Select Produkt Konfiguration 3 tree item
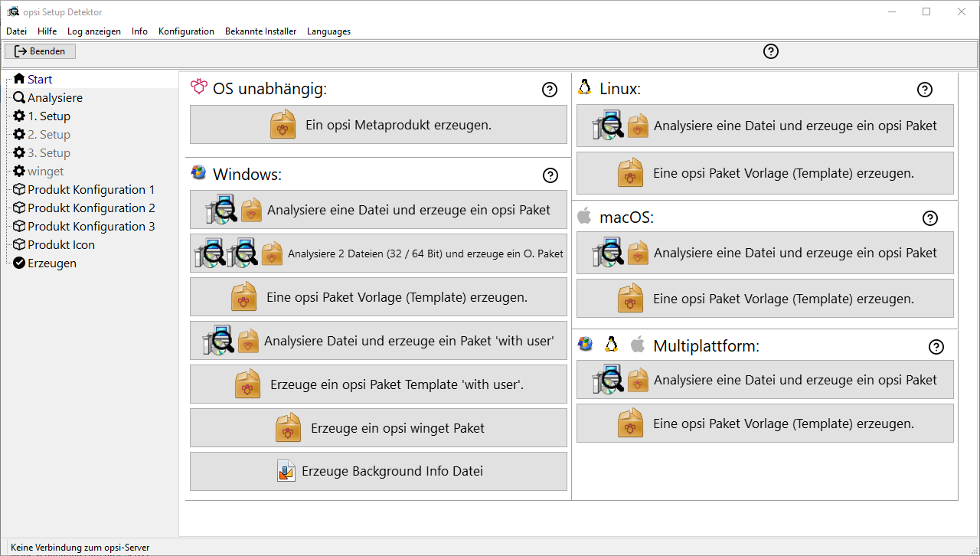 click(x=91, y=226)
